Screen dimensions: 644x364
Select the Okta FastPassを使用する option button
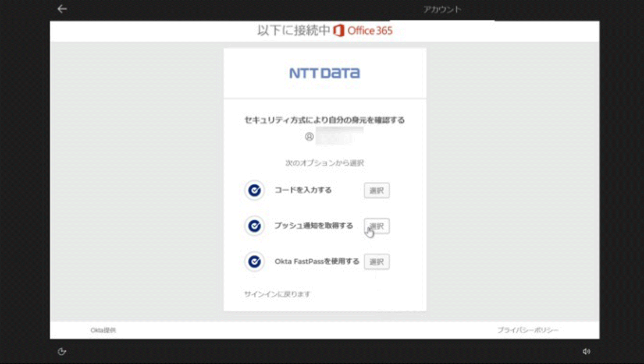377,261
